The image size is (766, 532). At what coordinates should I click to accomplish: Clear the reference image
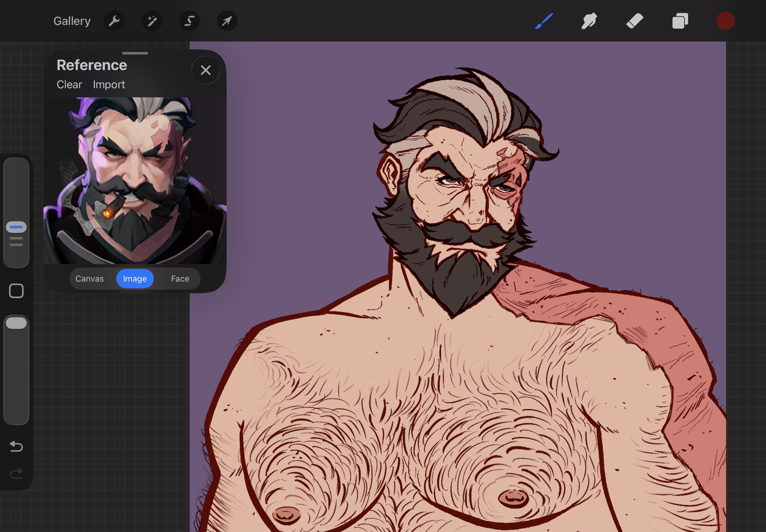69,84
